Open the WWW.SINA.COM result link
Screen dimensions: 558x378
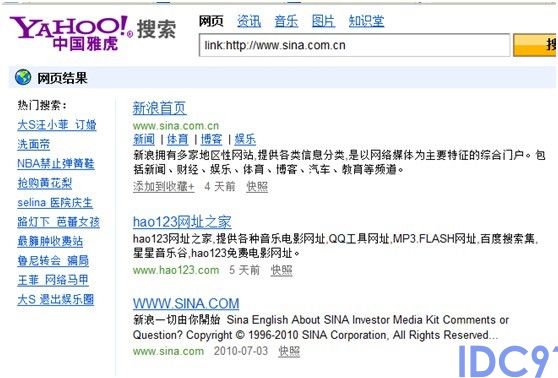coord(186,304)
